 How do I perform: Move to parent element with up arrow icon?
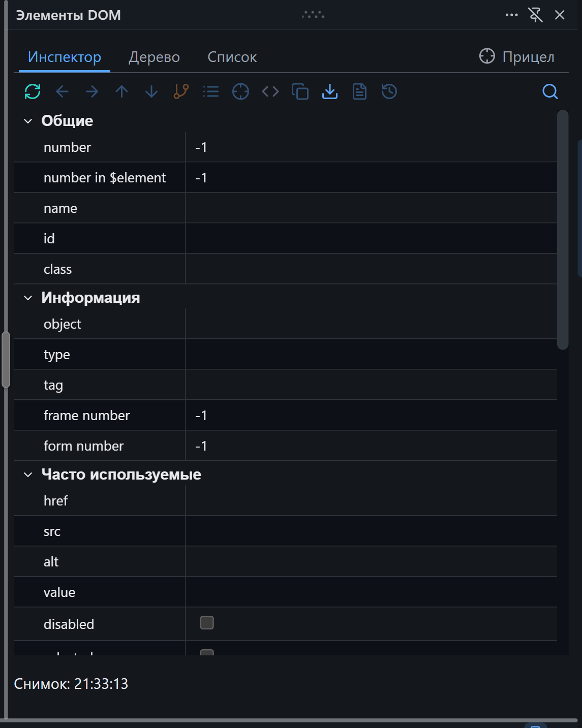click(121, 91)
